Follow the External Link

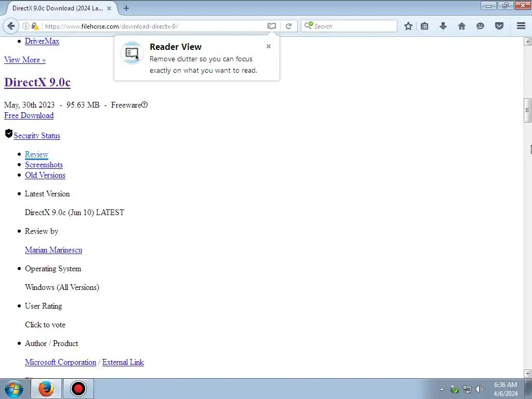click(123, 362)
